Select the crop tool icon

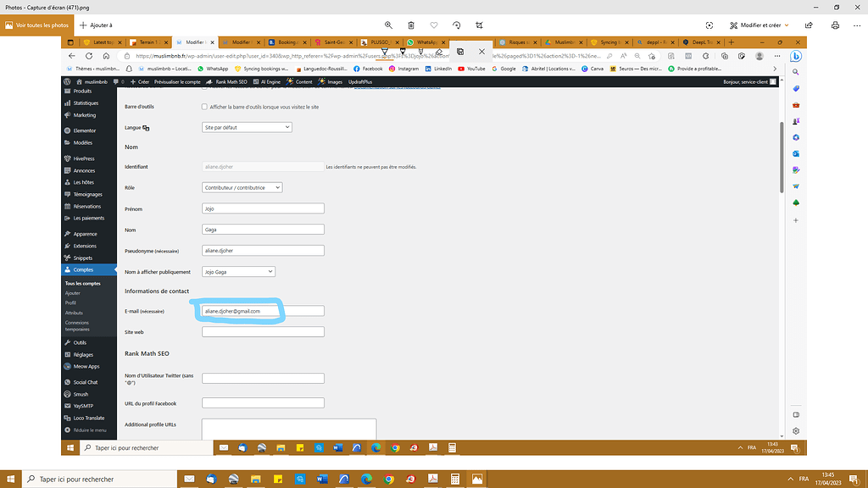point(480,25)
